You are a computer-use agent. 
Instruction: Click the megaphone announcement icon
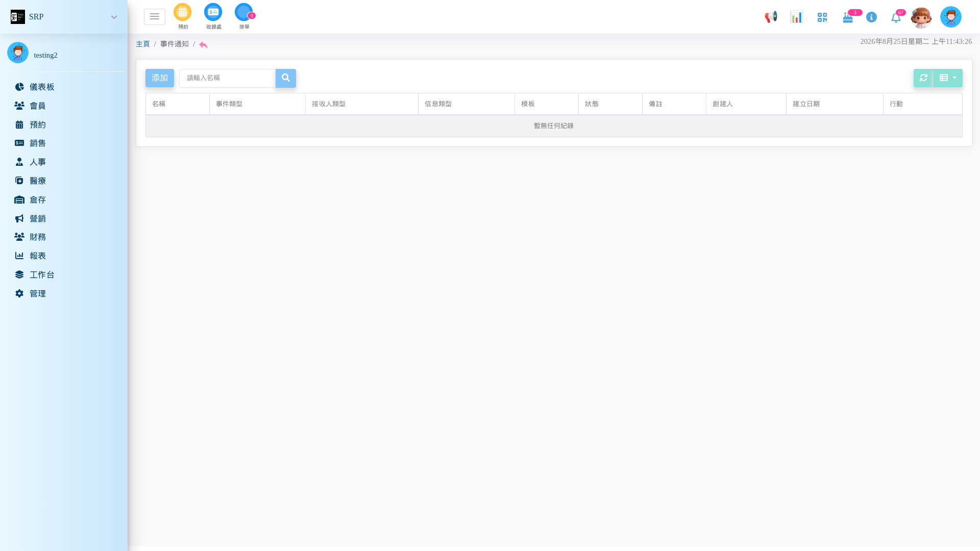pos(771,17)
